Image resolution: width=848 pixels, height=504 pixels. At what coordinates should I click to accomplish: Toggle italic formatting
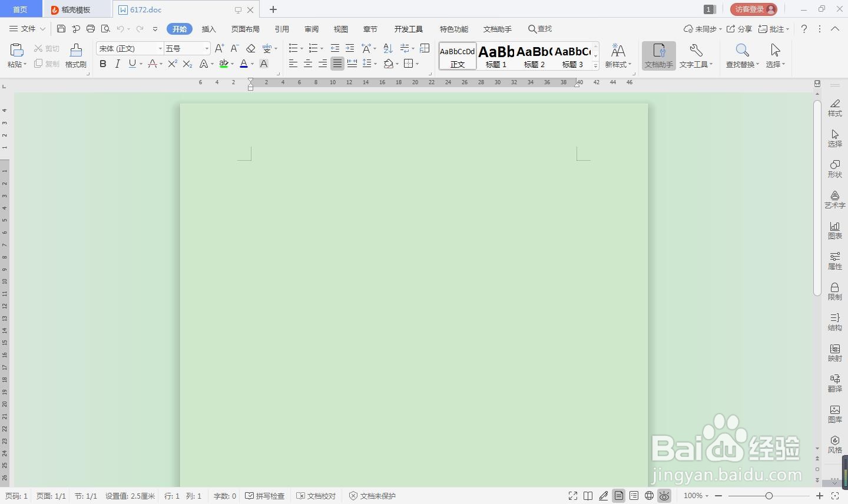coord(118,64)
